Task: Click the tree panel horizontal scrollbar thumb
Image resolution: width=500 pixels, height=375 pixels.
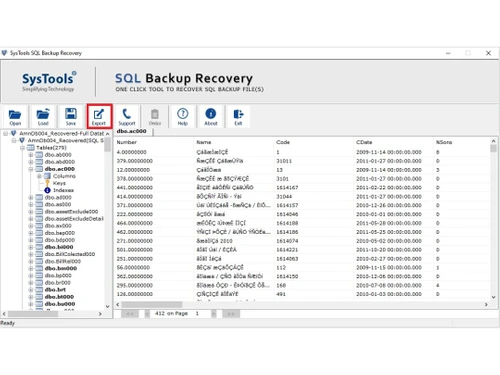Action: coord(33,314)
